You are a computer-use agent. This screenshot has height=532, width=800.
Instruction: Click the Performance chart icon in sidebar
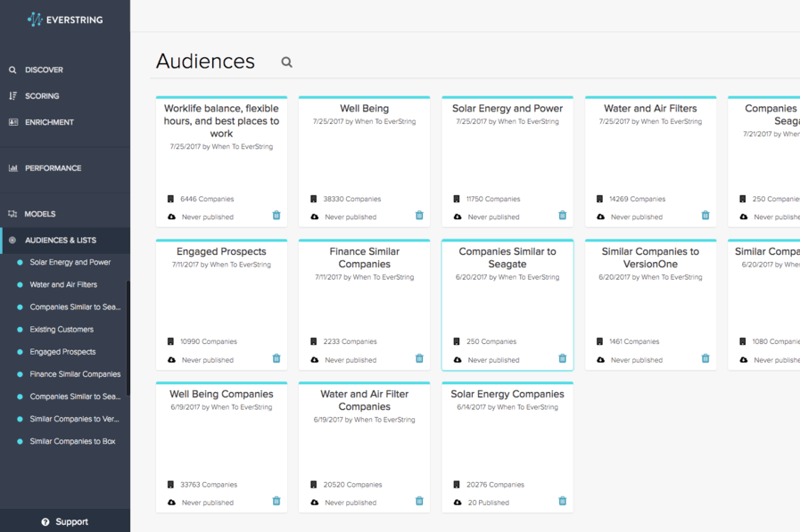click(13, 168)
